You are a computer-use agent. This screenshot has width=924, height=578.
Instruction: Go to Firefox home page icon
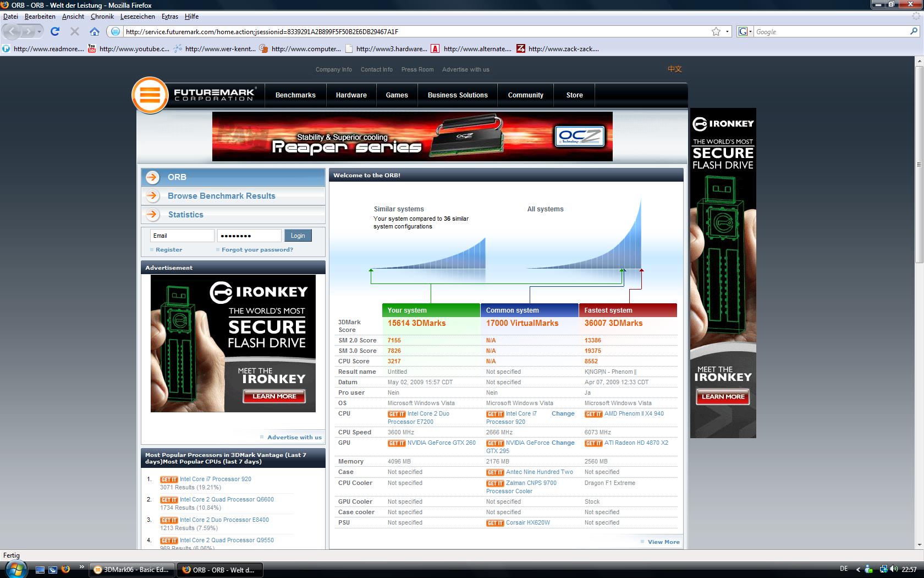point(95,31)
